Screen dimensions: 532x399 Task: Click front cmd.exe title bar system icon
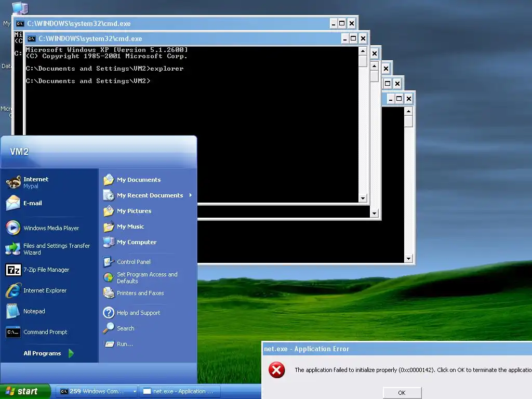point(32,38)
